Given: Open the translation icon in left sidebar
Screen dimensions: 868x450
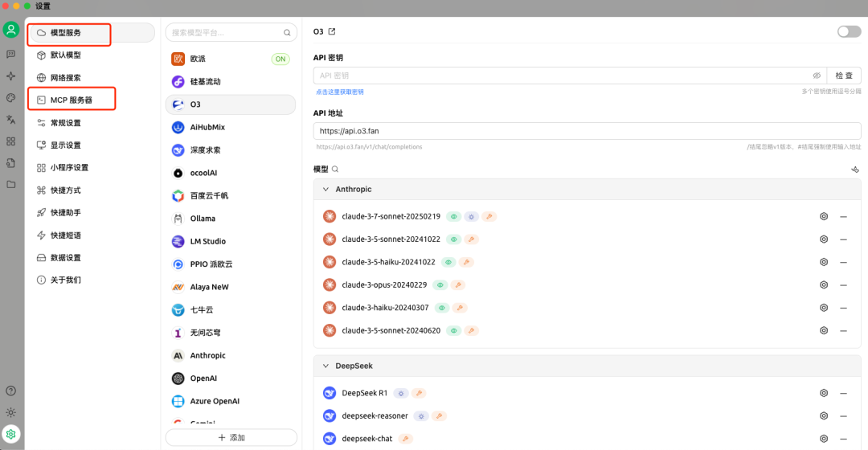Looking at the screenshot, I should point(10,120).
